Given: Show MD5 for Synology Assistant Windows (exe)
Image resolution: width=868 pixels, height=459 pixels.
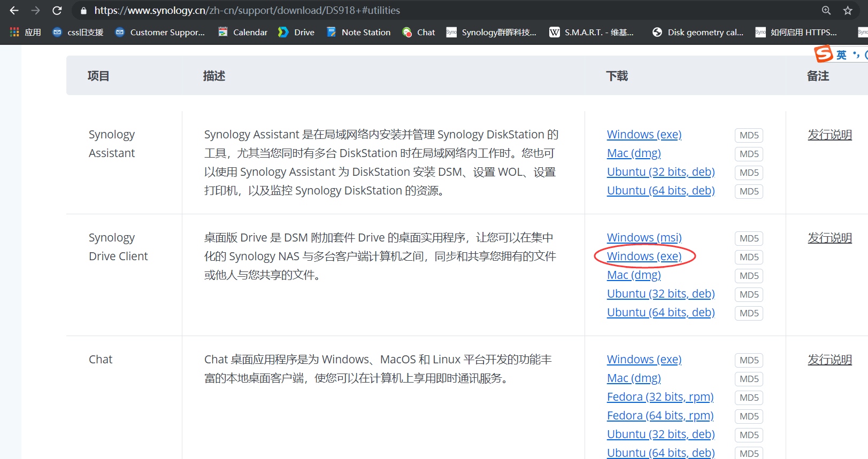Looking at the screenshot, I should tap(749, 135).
